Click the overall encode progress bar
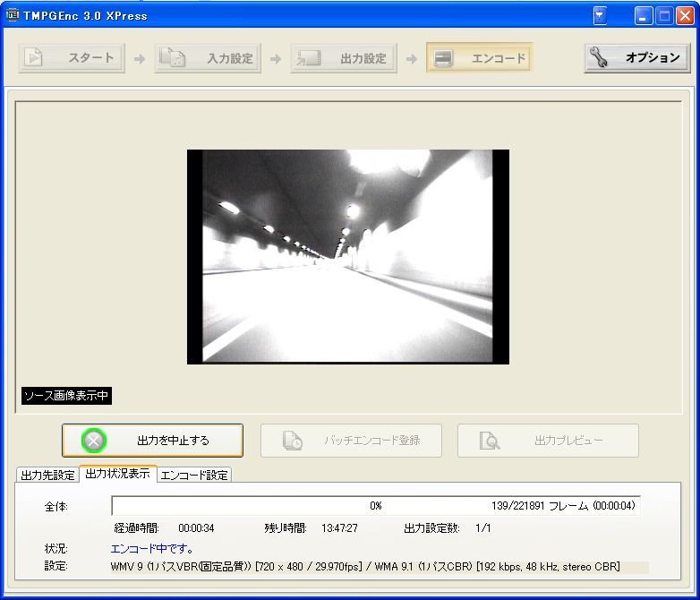The image size is (700, 600). point(376,506)
